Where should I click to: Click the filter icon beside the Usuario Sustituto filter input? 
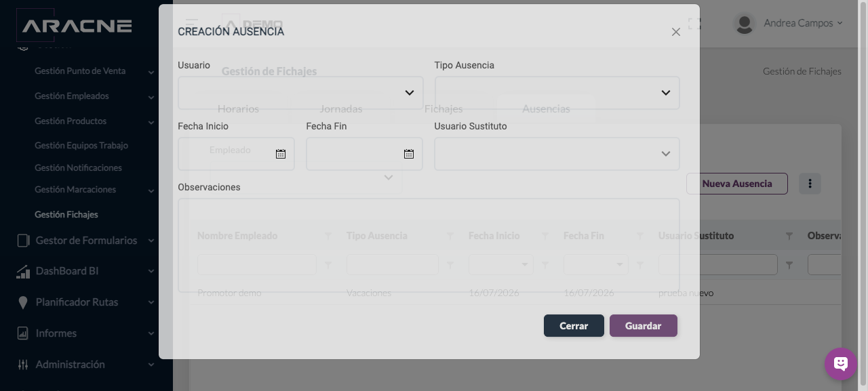(x=789, y=266)
